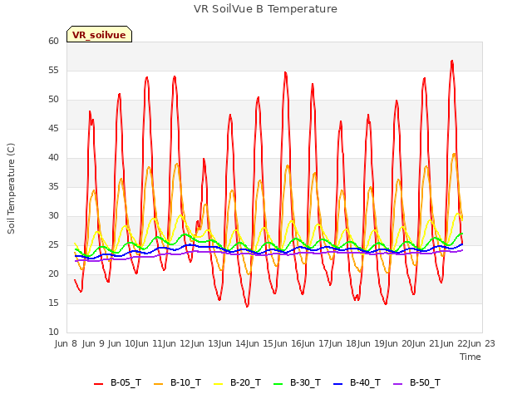
Task: Click the red B-05_T legend swatch
Action: 98,384
